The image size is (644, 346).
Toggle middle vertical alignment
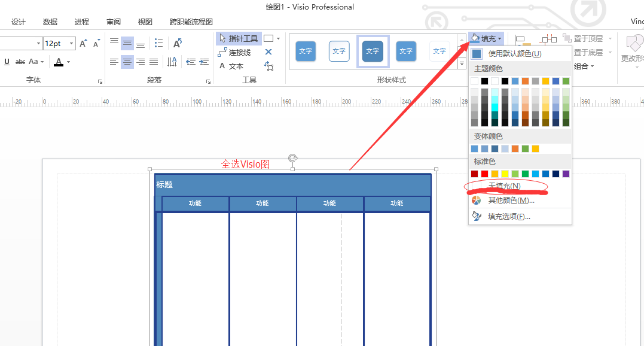[127, 43]
